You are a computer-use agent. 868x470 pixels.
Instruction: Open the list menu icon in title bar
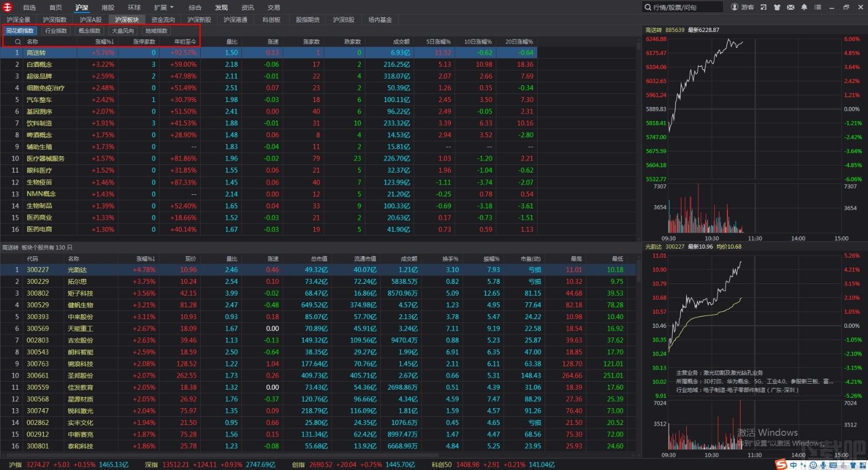(x=818, y=7)
